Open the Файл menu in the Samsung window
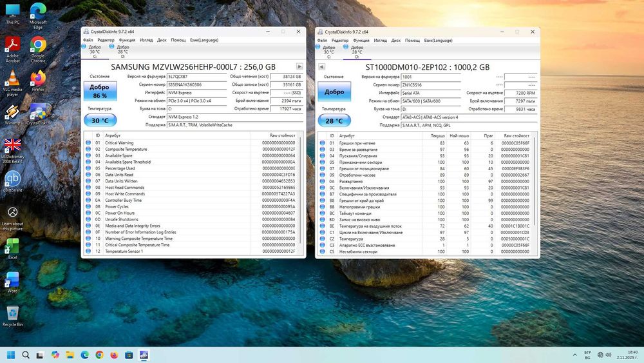 click(x=88, y=40)
